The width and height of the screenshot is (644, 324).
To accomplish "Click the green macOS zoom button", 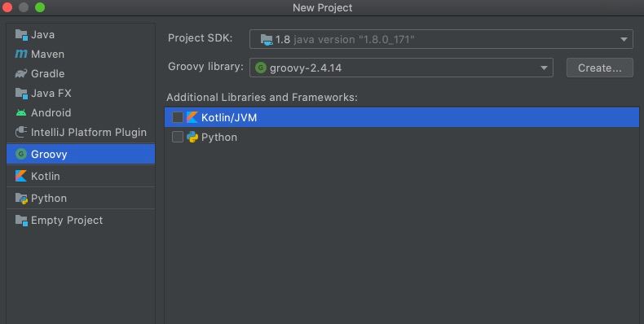I will 40,7.
